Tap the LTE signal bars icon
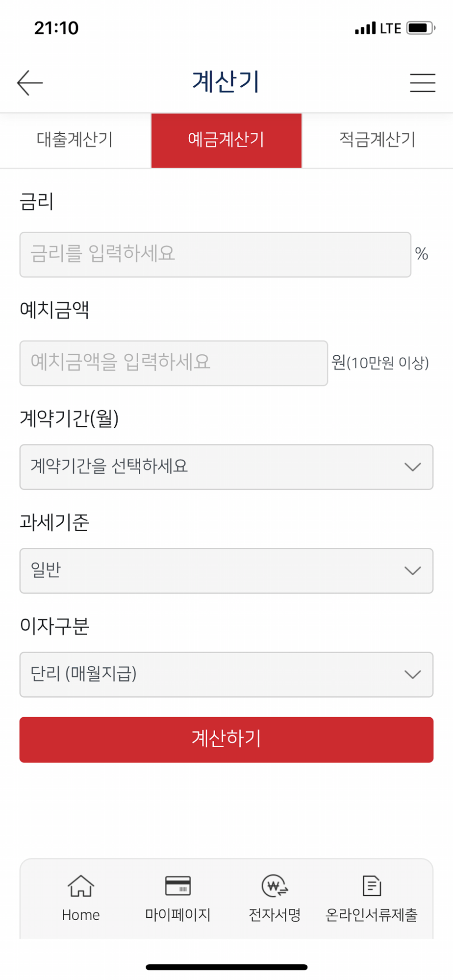 [x=365, y=28]
